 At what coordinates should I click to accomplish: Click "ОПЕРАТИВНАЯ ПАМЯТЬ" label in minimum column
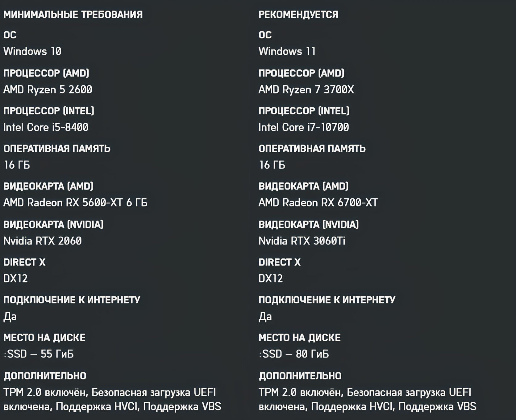coord(57,149)
